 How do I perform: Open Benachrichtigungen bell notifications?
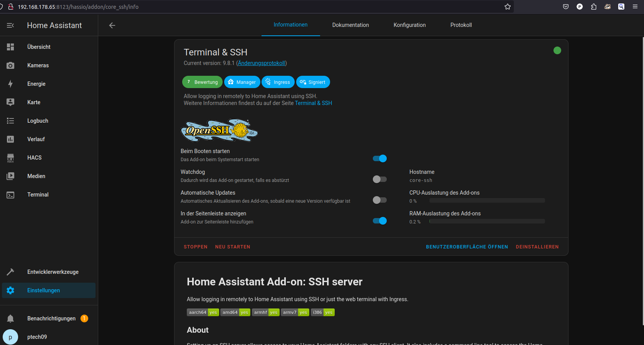(x=10, y=318)
